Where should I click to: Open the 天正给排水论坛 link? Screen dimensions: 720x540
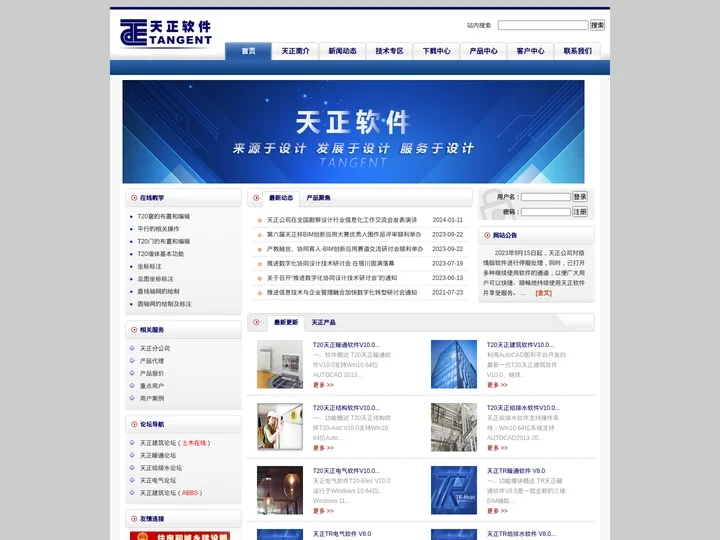[x=161, y=468]
